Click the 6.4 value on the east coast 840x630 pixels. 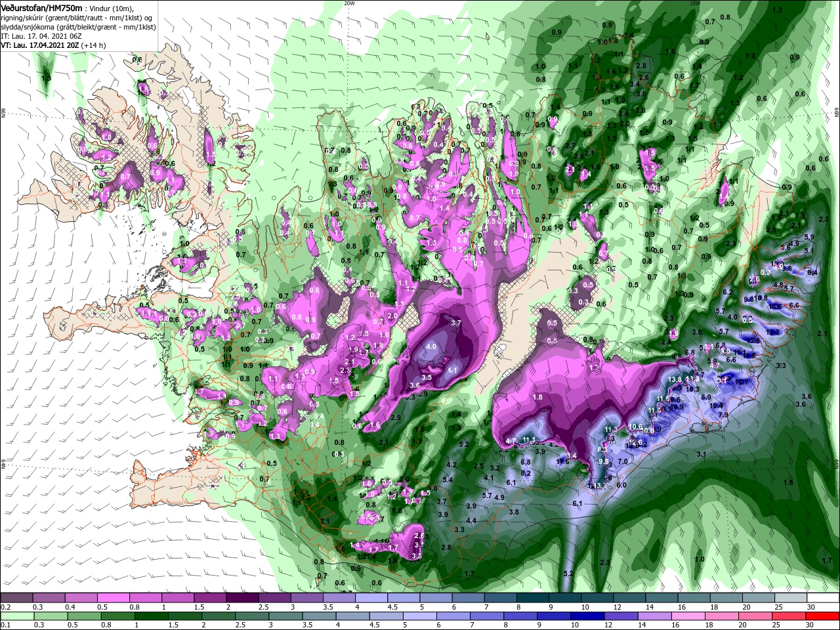click(813, 272)
